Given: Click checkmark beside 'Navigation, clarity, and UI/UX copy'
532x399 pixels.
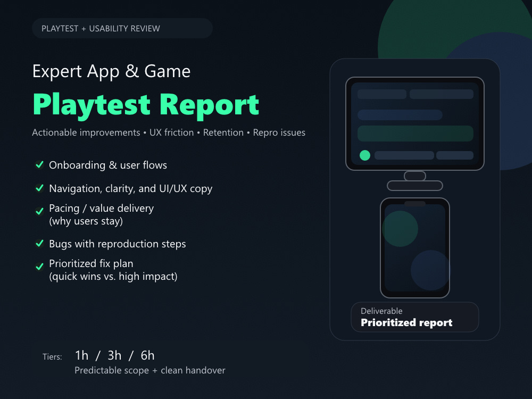Looking at the screenshot, I should [40, 188].
